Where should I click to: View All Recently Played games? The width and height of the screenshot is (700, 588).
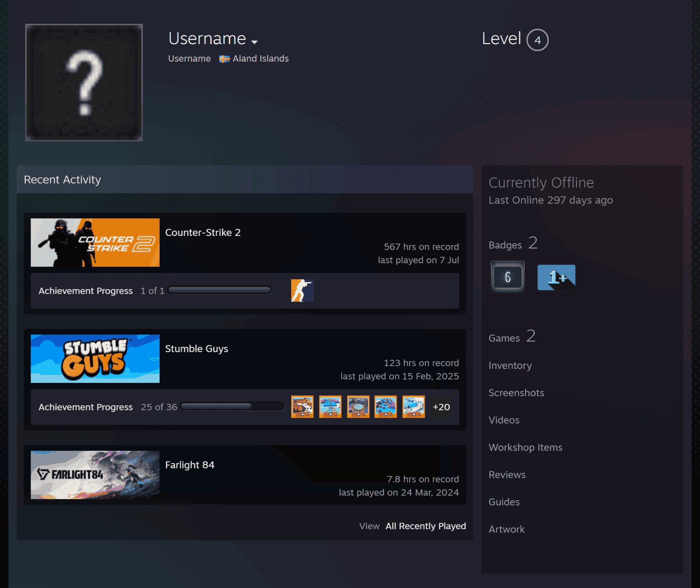coord(425,526)
